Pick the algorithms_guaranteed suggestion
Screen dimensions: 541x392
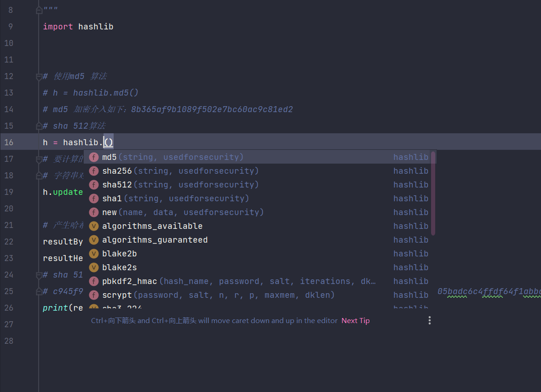[155, 240]
